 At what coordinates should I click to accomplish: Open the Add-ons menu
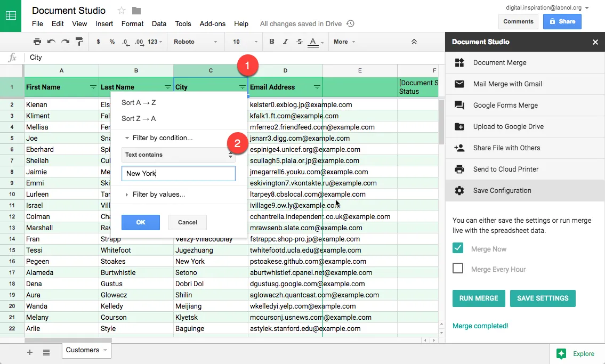[x=213, y=24]
